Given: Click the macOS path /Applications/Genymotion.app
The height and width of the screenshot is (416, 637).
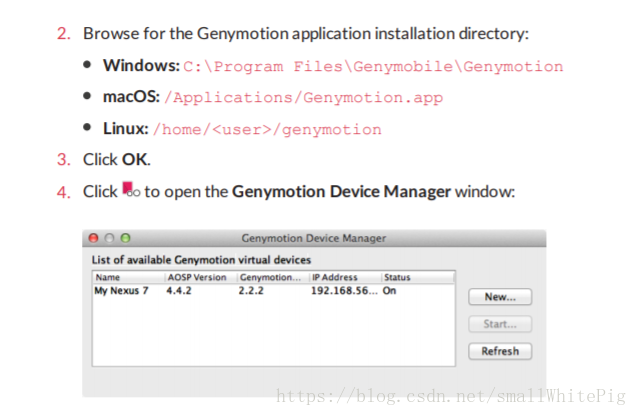Looking at the screenshot, I should click(x=303, y=98).
